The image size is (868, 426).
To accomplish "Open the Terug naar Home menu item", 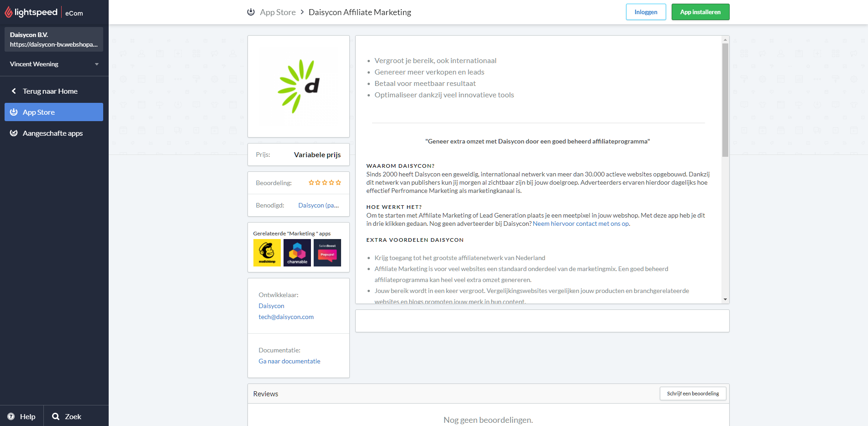I will pos(54,91).
